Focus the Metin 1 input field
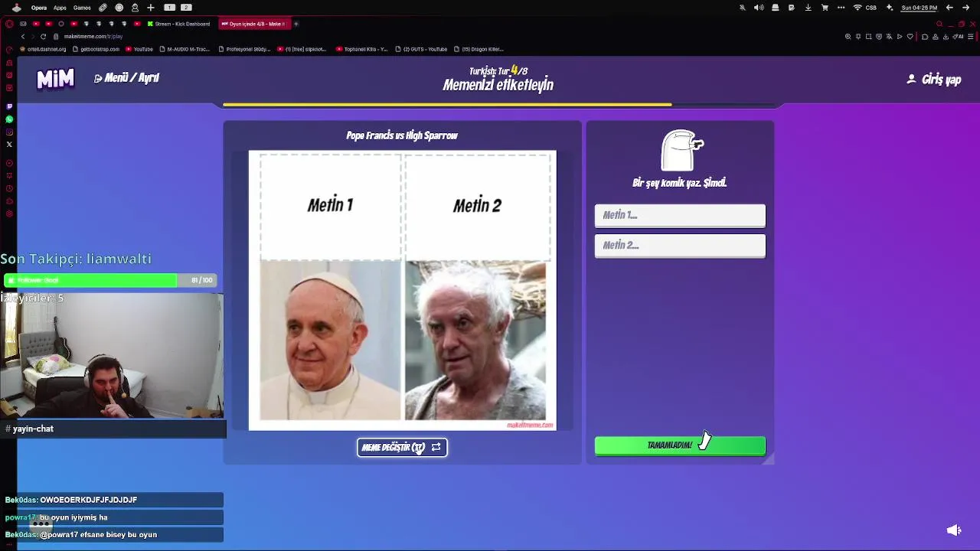The image size is (980, 551). tap(680, 215)
